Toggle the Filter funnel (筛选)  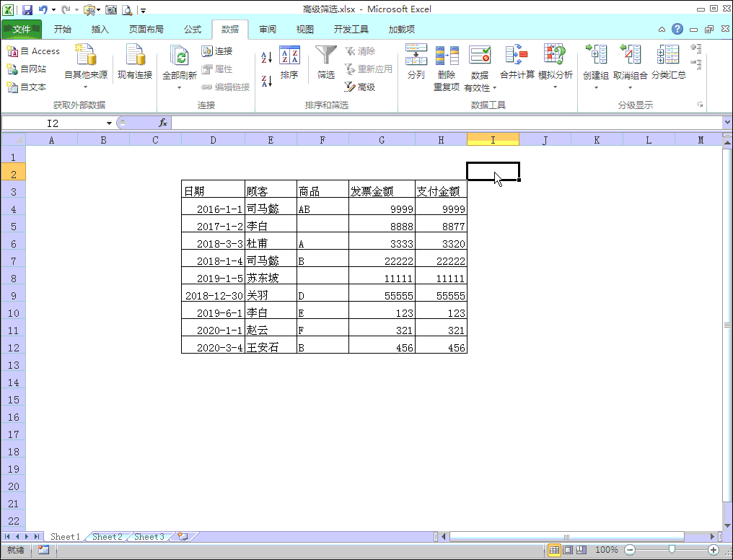(326, 63)
